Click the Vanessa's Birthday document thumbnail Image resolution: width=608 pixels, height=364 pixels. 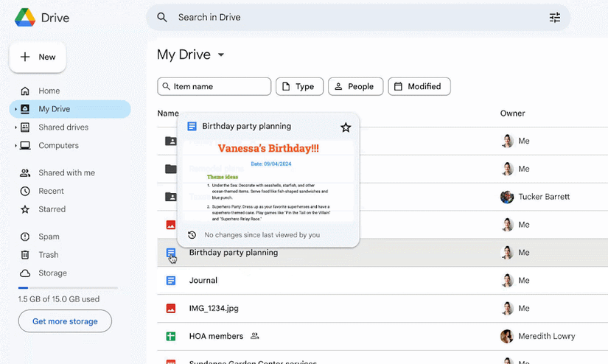tap(268, 181)
